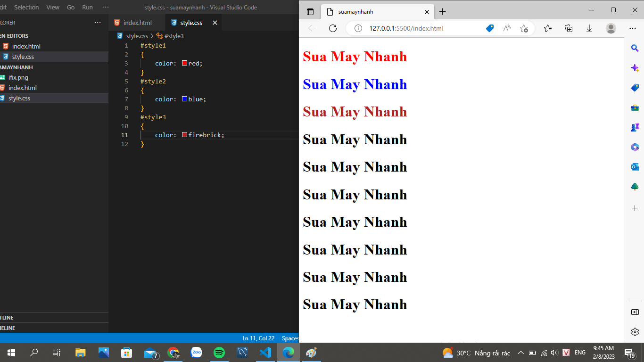Open Downloads icon in Edge toolbar
The height and width of the screenshot is (362, 644).
pyautogui.click(x=589, y=28)
